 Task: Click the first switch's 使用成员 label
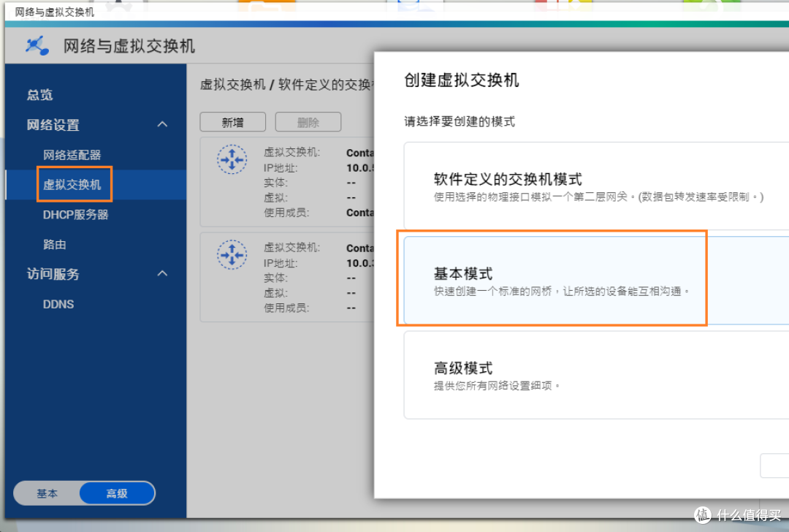(x=287, y=213)
